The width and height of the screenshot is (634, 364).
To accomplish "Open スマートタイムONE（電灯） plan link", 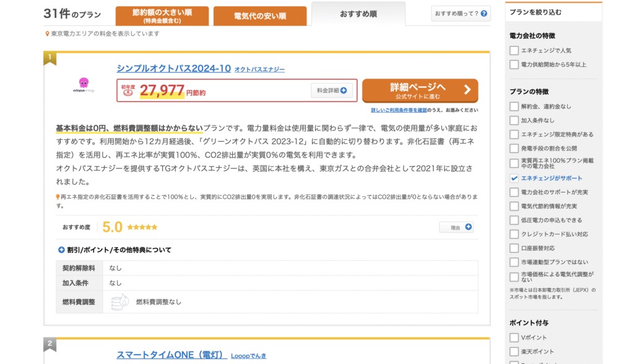I will [172, 355].
